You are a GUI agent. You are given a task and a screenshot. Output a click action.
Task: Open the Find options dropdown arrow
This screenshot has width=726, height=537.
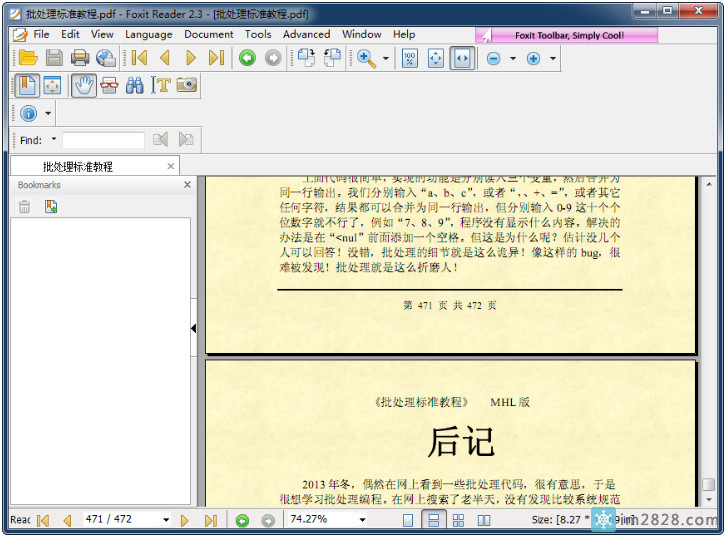[53, 140]
